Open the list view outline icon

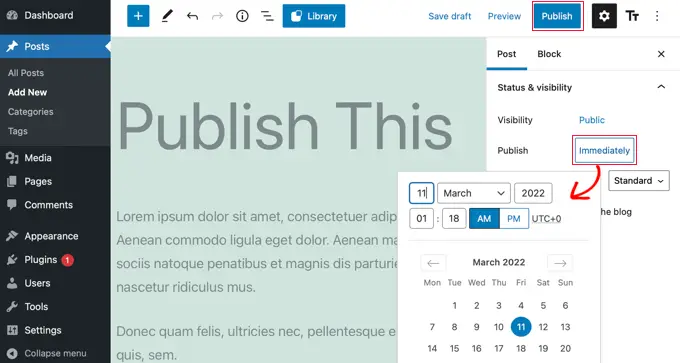(267, 16)
